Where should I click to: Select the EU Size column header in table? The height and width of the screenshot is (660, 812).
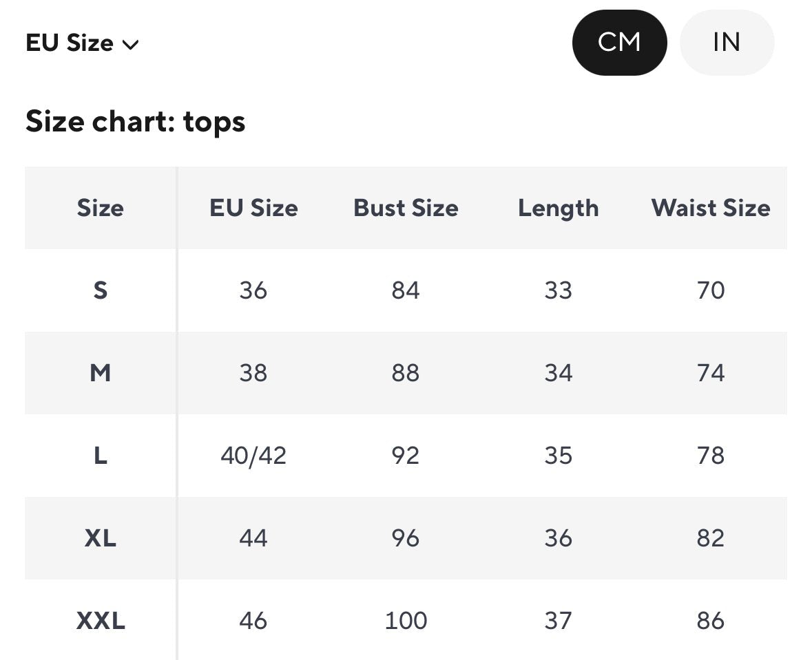(253, 208)
